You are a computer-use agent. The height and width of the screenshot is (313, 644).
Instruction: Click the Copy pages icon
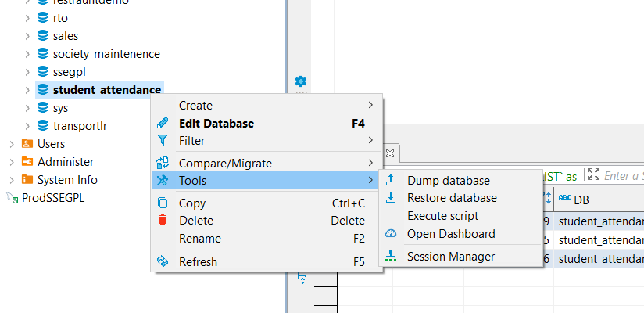point(163,203)
